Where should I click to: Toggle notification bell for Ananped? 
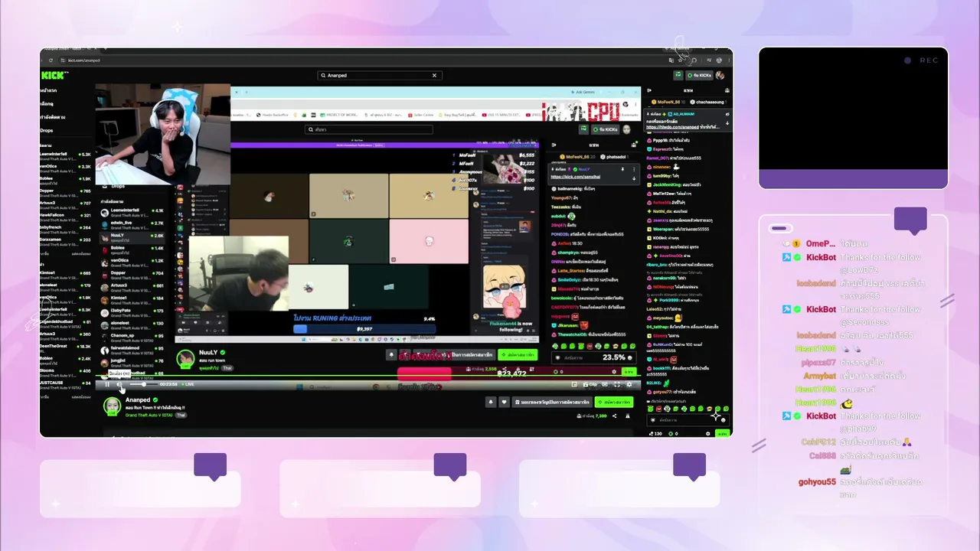491,402
